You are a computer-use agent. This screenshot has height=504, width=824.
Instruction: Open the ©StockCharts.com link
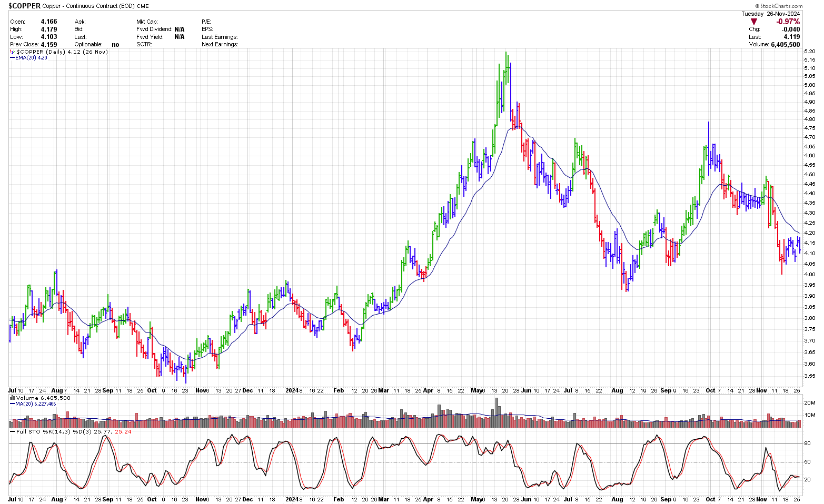pos(778,6)
